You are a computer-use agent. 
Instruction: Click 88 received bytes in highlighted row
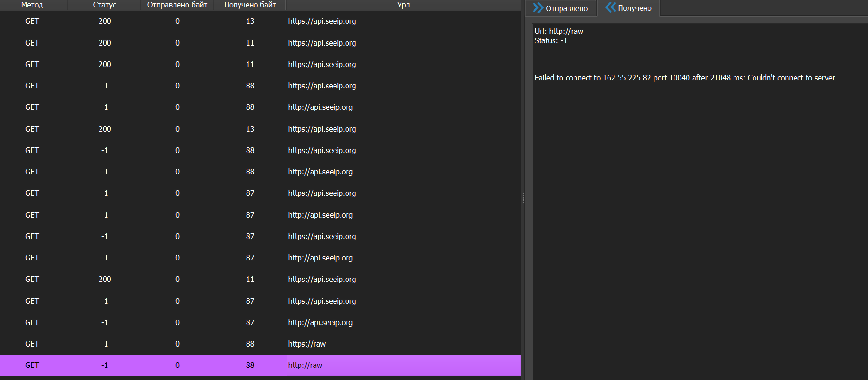tap(250, 365)
